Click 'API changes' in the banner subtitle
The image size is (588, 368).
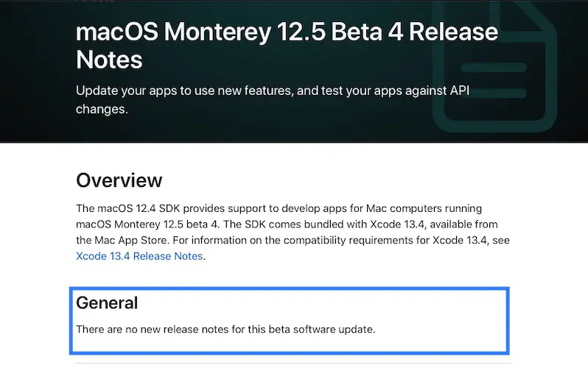click(442, 91)
